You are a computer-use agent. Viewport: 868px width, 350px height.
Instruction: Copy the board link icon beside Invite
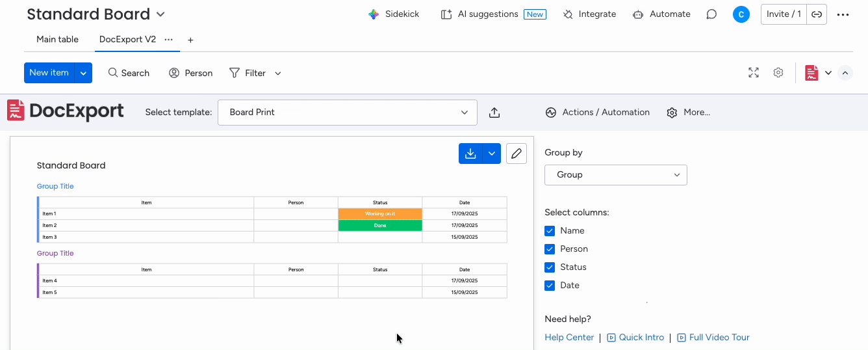click(817, 14)
